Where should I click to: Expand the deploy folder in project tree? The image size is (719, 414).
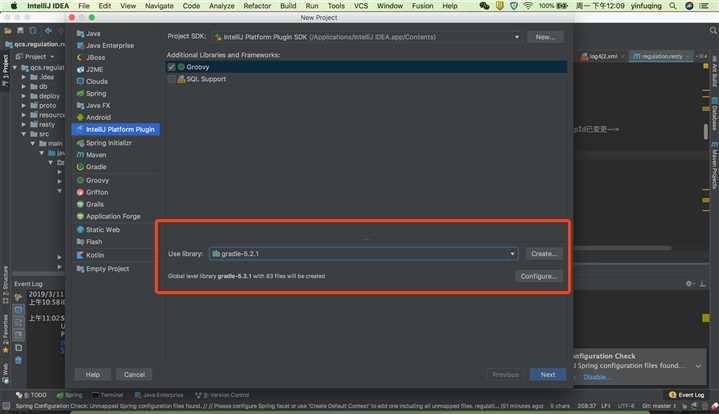click(x=24, y=96)
